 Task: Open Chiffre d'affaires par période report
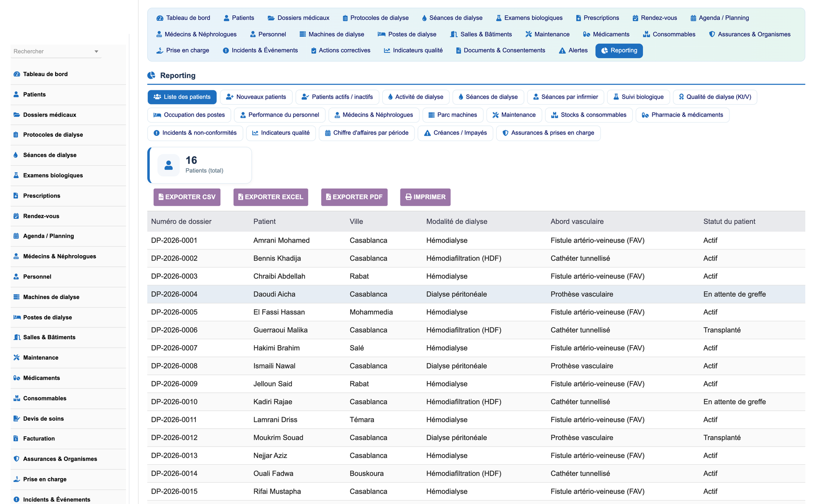point(367,133)
